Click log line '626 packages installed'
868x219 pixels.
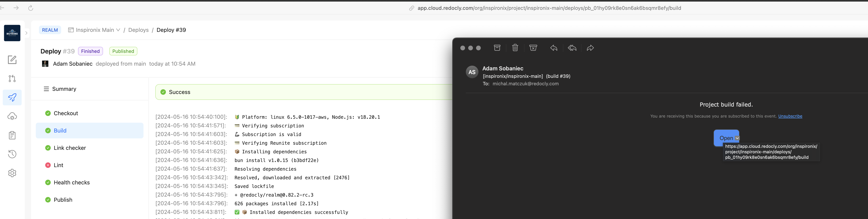(276, 203)
